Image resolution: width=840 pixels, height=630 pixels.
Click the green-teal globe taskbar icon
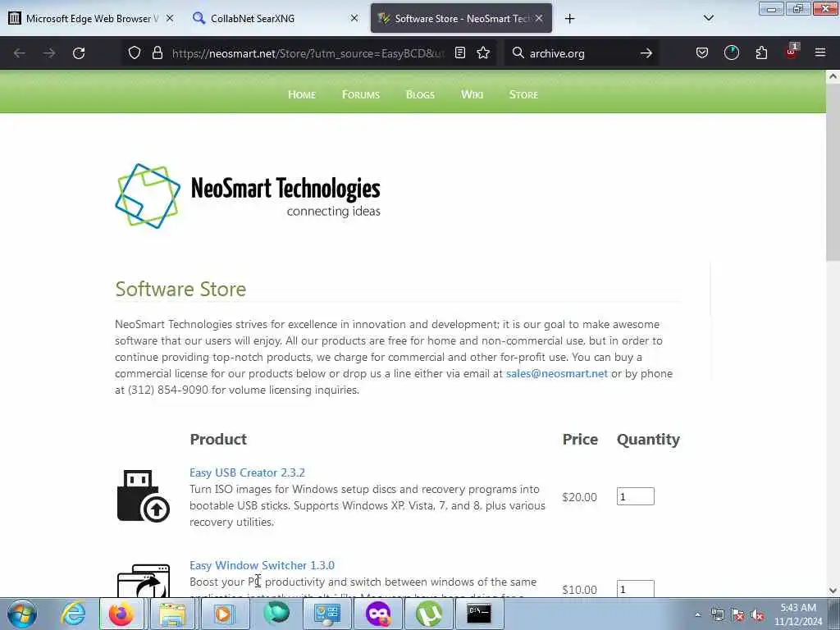pos(276,614)
